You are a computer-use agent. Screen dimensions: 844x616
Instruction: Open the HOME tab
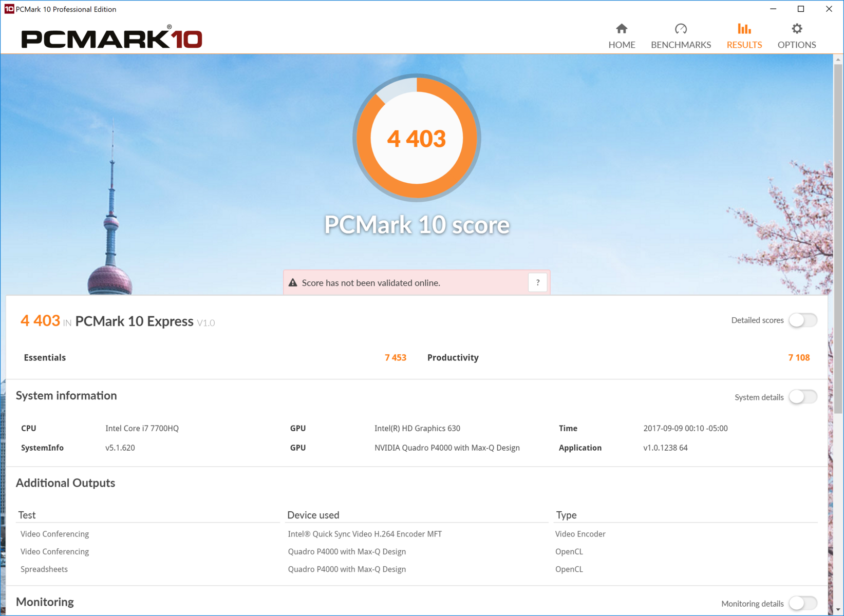click(x=622, y=36)
